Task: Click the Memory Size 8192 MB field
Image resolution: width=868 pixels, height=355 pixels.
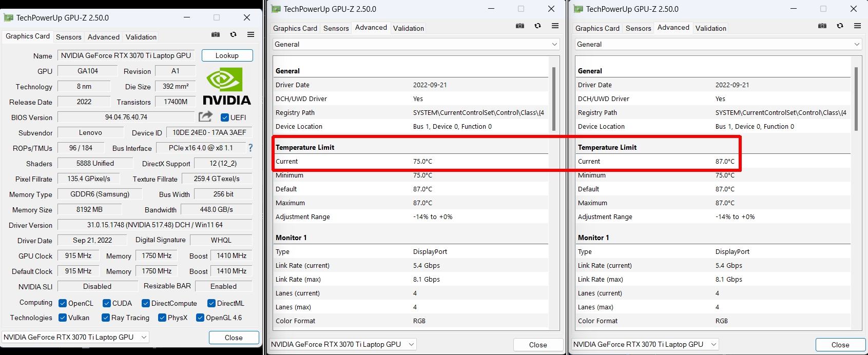Action: (89, 209)
